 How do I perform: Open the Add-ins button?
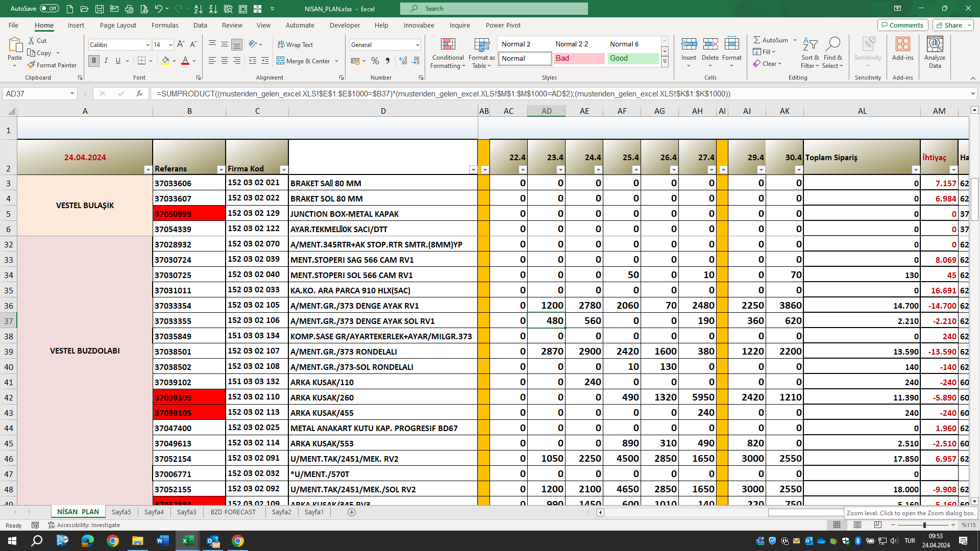[903, 49]
